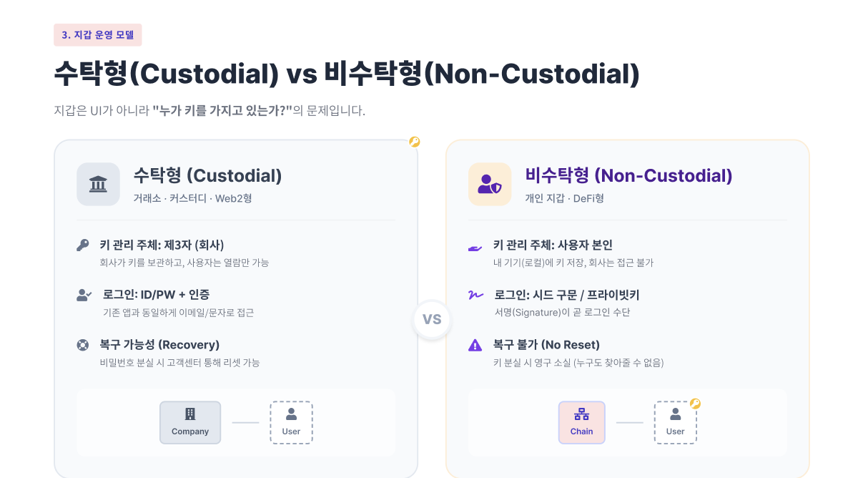Click the dashed User box next to Company
This screenshot has height=478, width=868.
pyautogui.click(x=291, y=422)
